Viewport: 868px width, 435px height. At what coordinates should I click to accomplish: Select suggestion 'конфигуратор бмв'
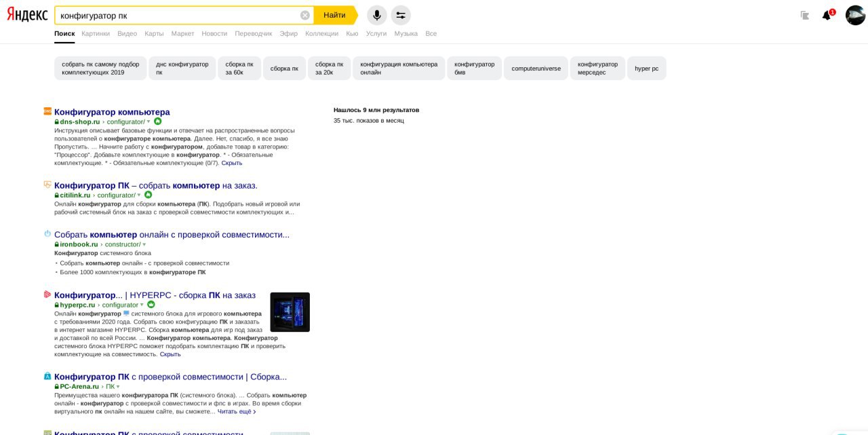474,68
